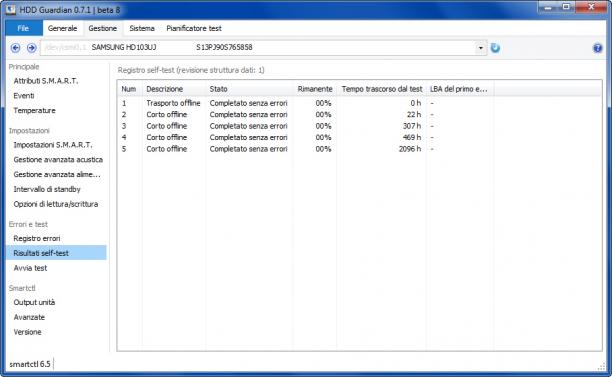
Task: Open the Temperature section
Action: coord(34,110)
